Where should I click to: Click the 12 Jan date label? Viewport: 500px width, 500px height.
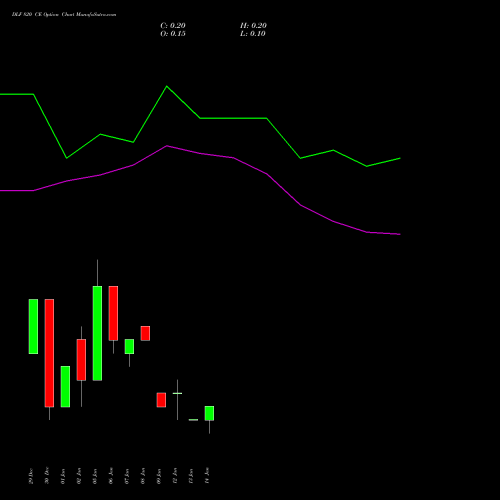175,476
